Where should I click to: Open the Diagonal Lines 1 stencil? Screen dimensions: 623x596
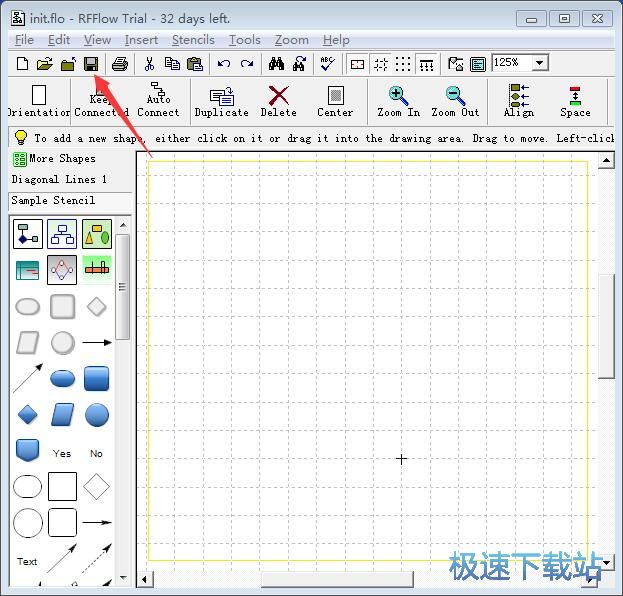point(59,180)
